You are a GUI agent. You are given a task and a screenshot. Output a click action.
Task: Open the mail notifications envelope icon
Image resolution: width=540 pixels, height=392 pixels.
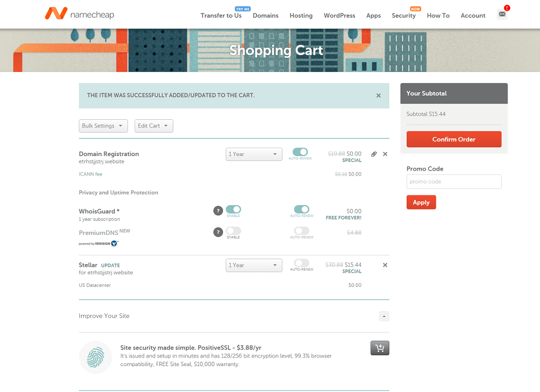502,14
